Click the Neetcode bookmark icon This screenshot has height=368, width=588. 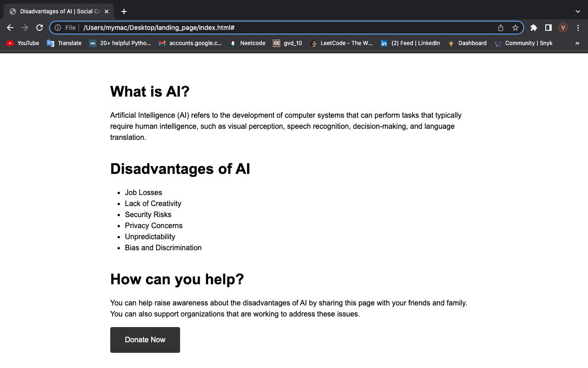tap(233, 43)
